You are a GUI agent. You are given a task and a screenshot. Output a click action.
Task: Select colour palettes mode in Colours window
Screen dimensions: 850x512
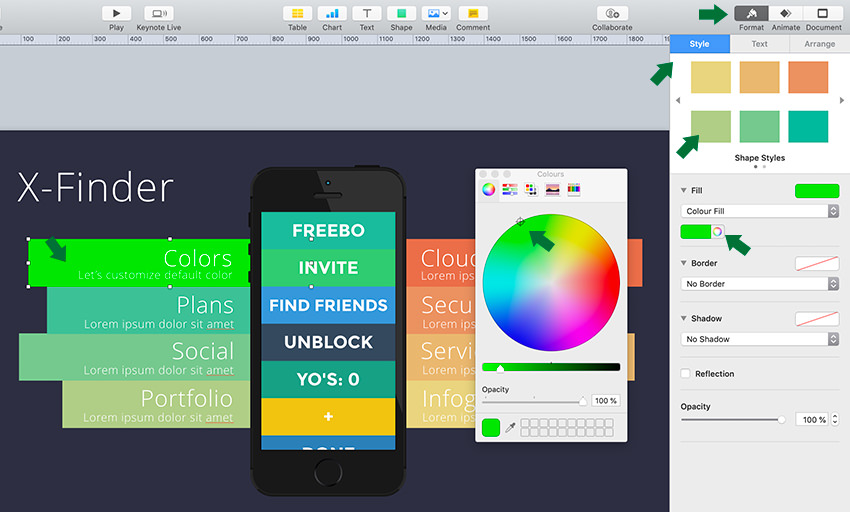coord(531,189)
